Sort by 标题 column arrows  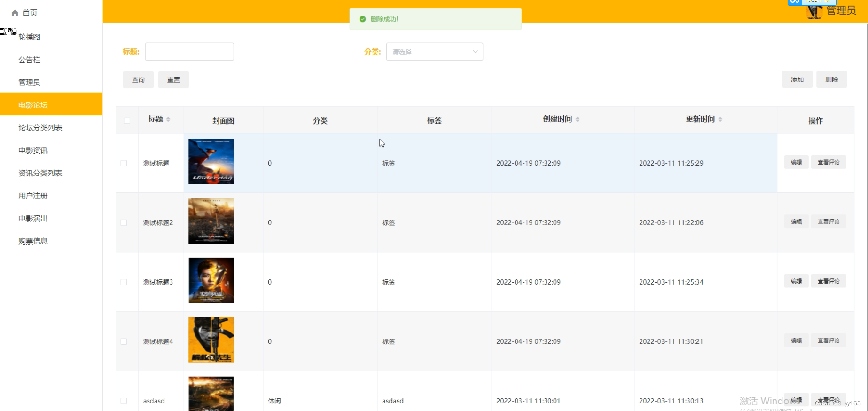(168, 119)
